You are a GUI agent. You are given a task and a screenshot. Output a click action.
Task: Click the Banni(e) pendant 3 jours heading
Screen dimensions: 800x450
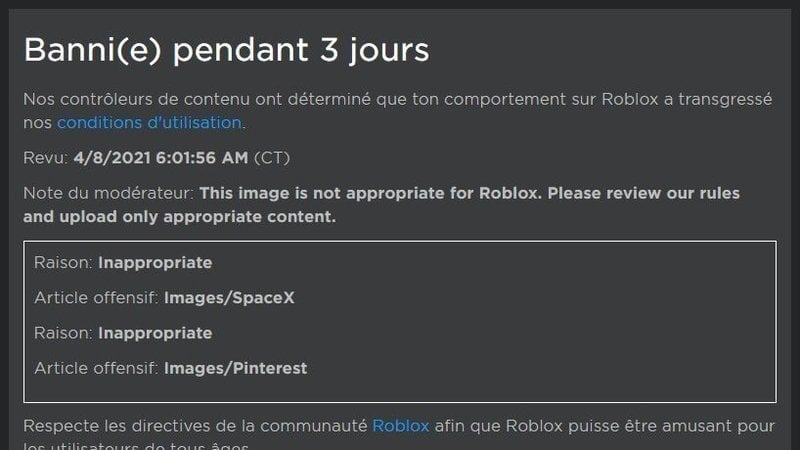point(227,50)
